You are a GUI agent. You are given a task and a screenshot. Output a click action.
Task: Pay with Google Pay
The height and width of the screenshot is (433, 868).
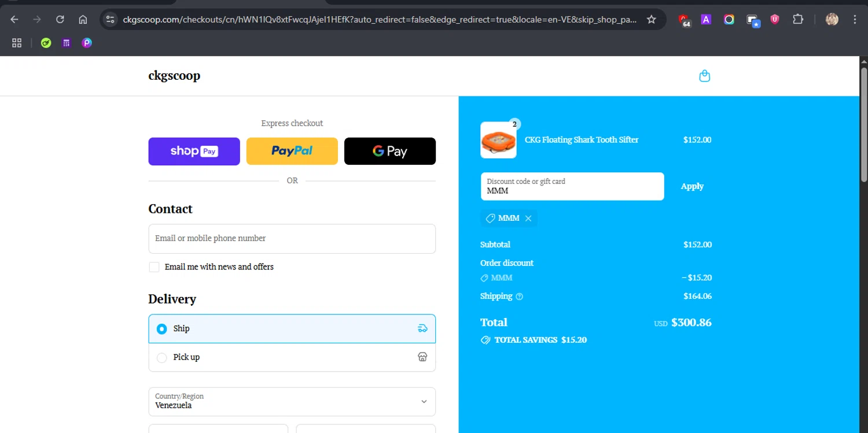pos(390,151)
